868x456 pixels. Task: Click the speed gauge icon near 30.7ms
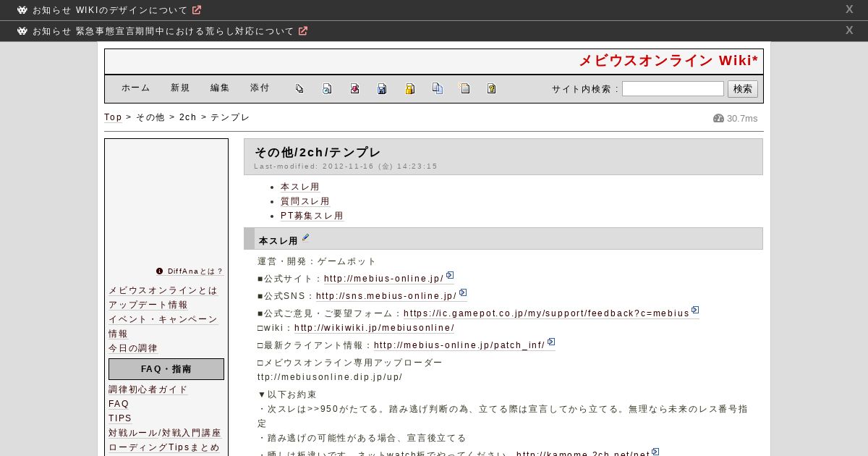(718, 118)
